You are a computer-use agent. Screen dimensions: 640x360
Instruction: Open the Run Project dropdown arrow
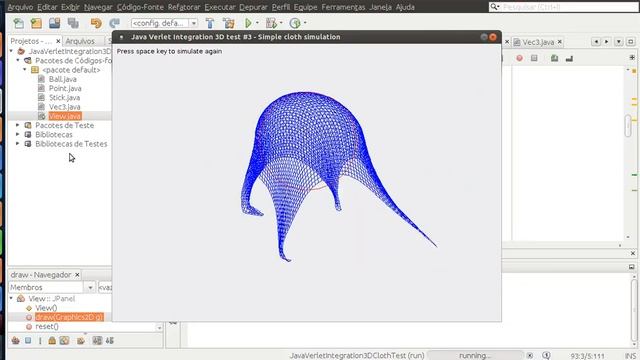[x=257, y=23]
